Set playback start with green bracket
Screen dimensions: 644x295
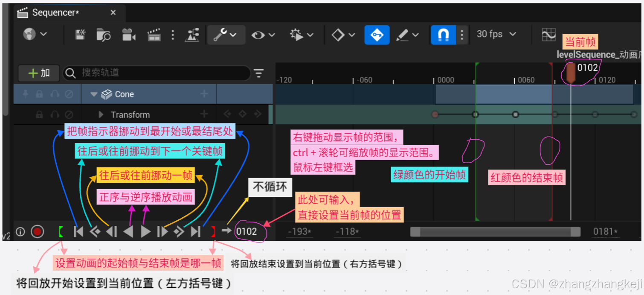(61, 232)
